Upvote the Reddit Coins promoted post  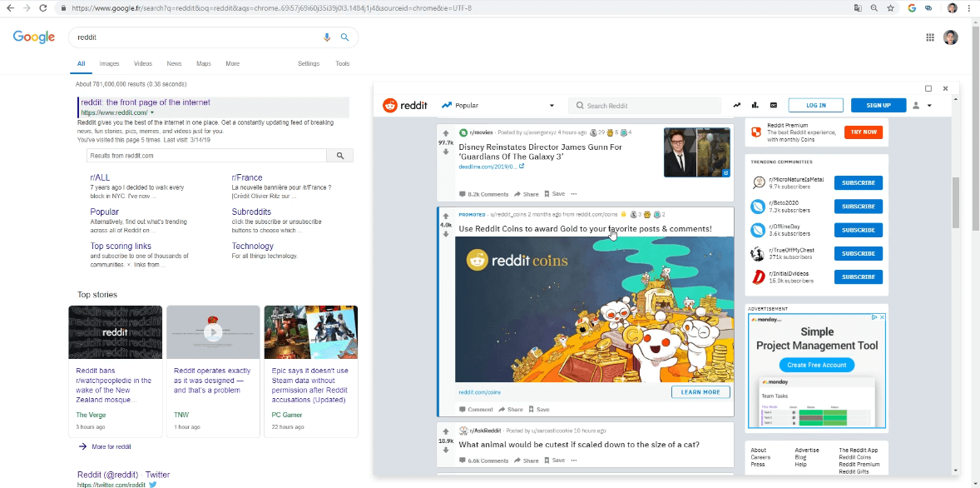[446, 215]
